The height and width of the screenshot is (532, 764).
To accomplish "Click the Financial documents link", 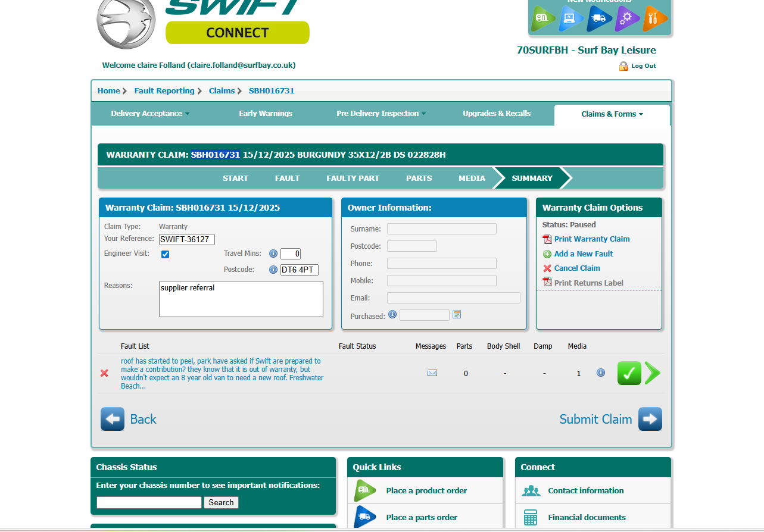I will coord(587,518).
